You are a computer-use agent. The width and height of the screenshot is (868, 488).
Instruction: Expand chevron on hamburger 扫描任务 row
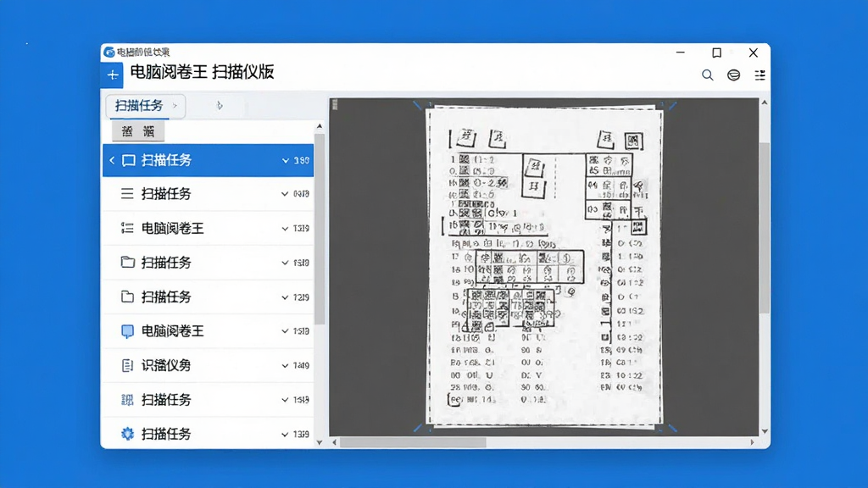pos(285,194)
